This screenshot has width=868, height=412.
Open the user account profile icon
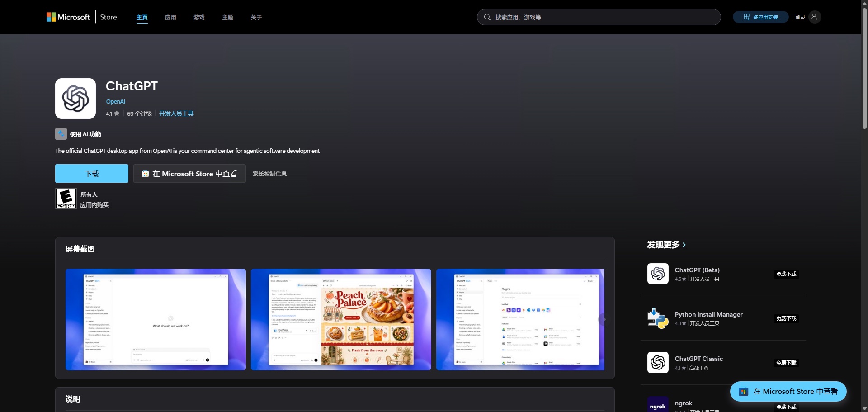click(815, 17)
